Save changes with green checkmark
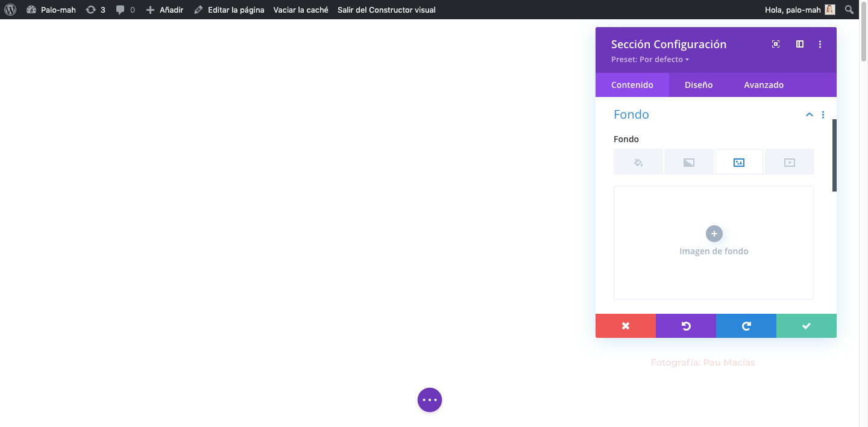The width and height of the screenshot is (868, 427). pos(807,326)
